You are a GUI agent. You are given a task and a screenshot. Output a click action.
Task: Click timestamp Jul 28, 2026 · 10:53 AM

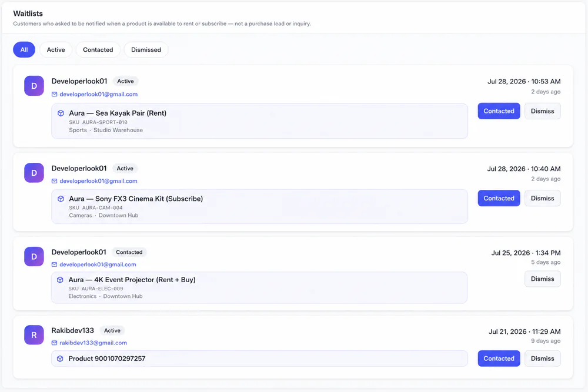524,82
